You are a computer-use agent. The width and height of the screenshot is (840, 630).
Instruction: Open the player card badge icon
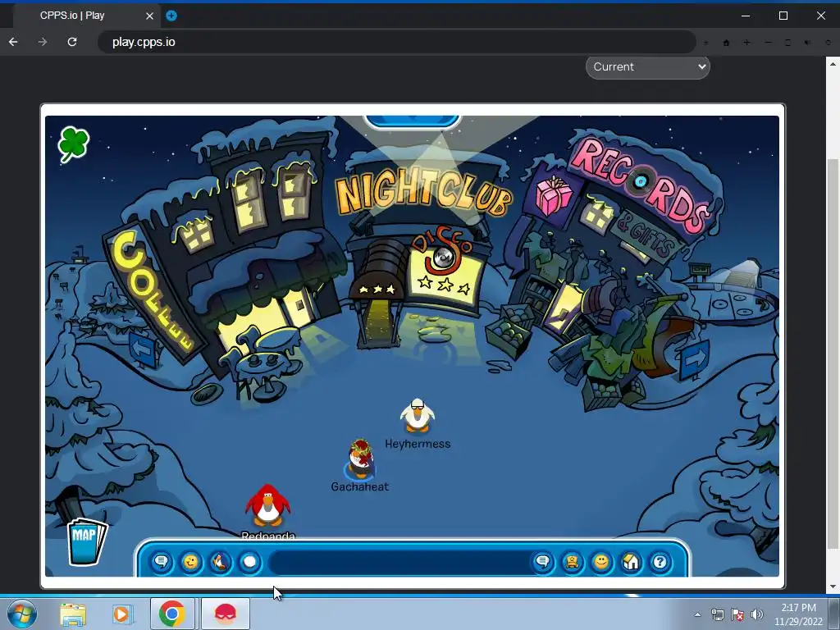pyautogui.click(x=572, y=562)
